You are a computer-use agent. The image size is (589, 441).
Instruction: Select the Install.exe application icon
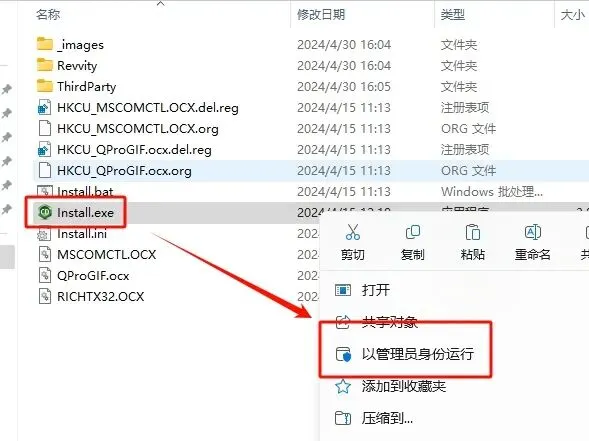click(45, 213)
